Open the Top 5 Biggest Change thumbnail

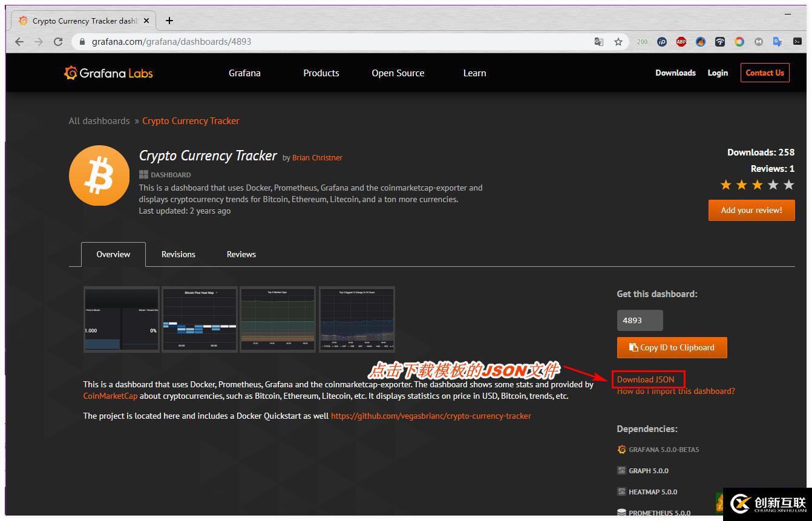357,319
